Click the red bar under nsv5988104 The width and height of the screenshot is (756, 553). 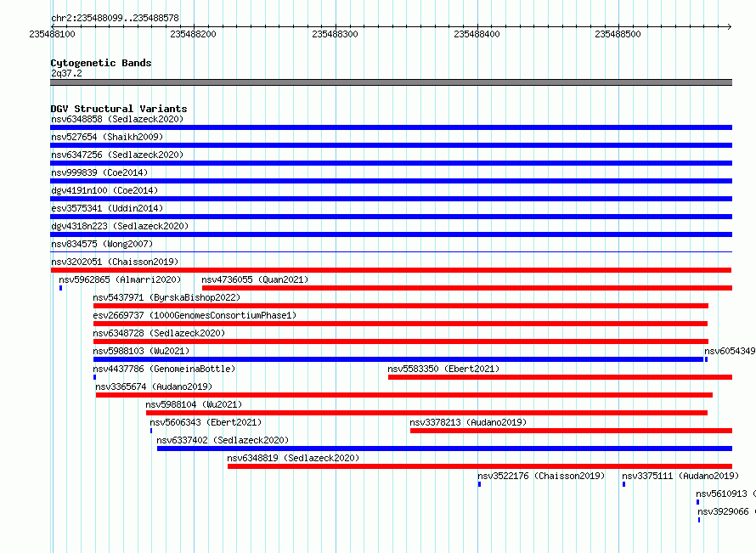point(426,413)
